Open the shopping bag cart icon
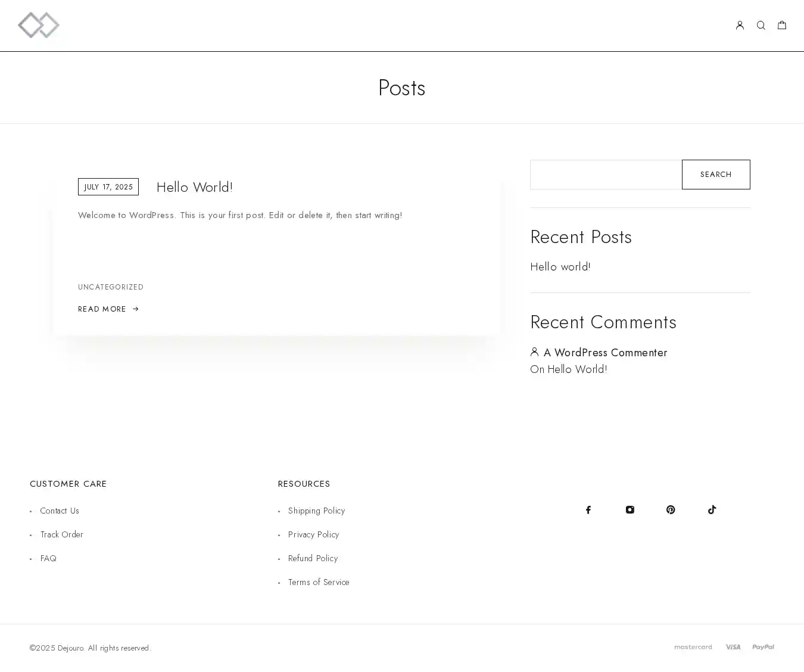The height and width of the screenshot is (672, 804). [782, 25]
